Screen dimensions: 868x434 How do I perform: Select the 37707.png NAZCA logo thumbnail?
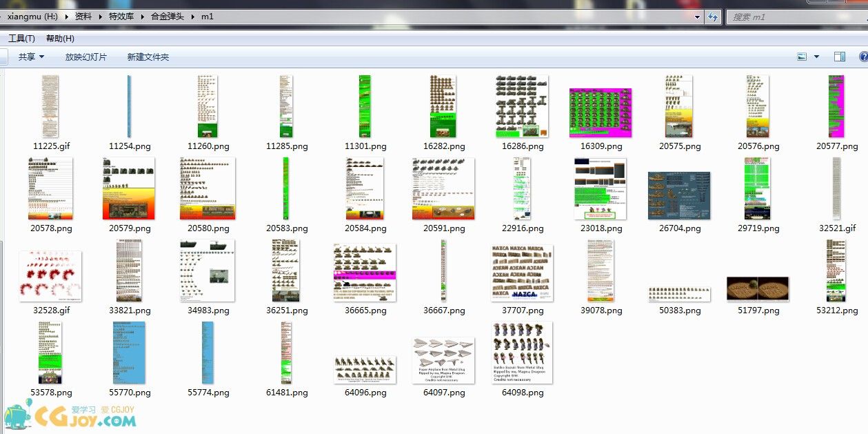click(x=523, y=273)
